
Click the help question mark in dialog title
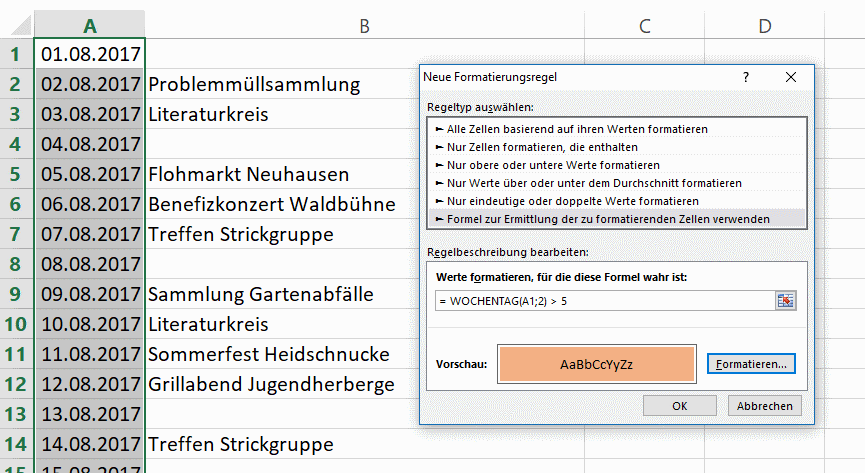pos(746,77)
